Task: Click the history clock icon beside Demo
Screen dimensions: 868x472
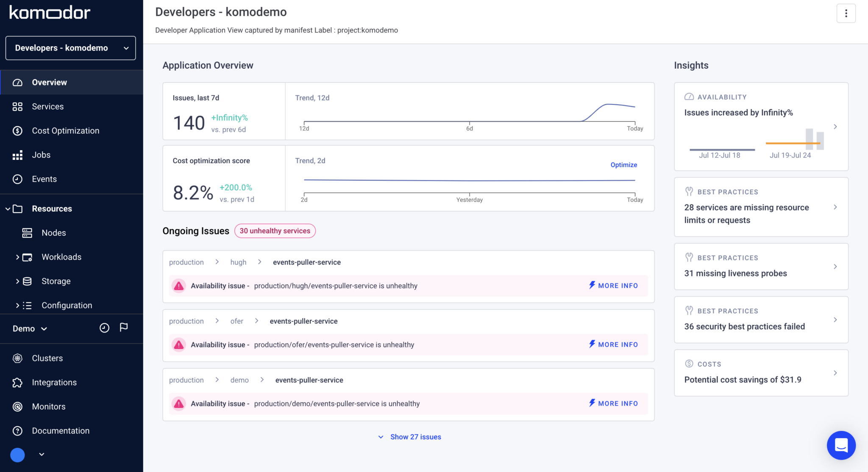Action: [104, 328]
